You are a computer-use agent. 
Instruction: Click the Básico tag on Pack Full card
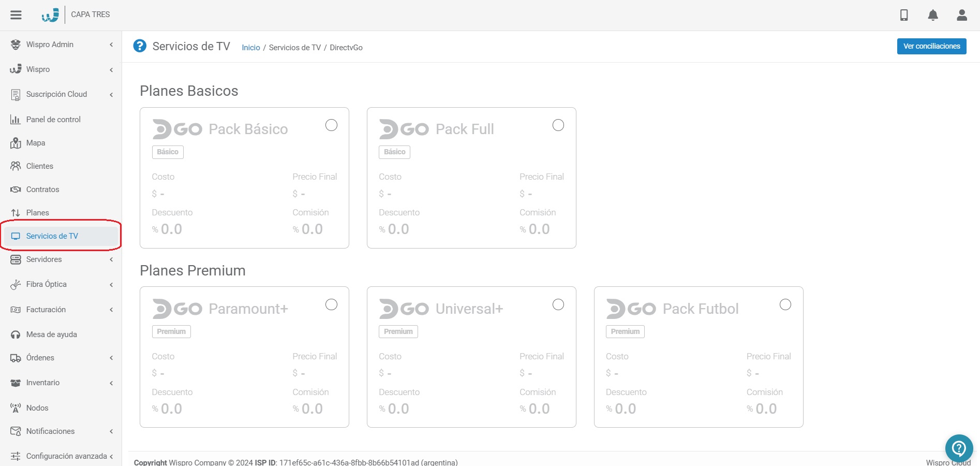point(395,152)
